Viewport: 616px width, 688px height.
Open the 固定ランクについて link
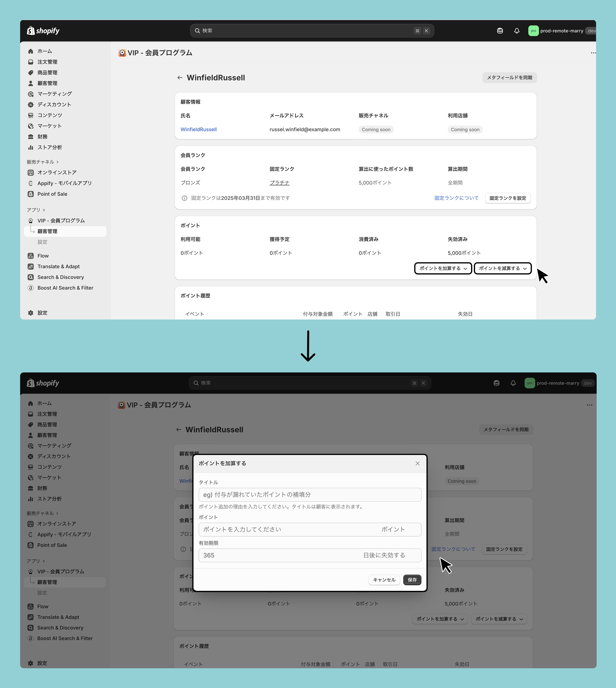point(456,198)
